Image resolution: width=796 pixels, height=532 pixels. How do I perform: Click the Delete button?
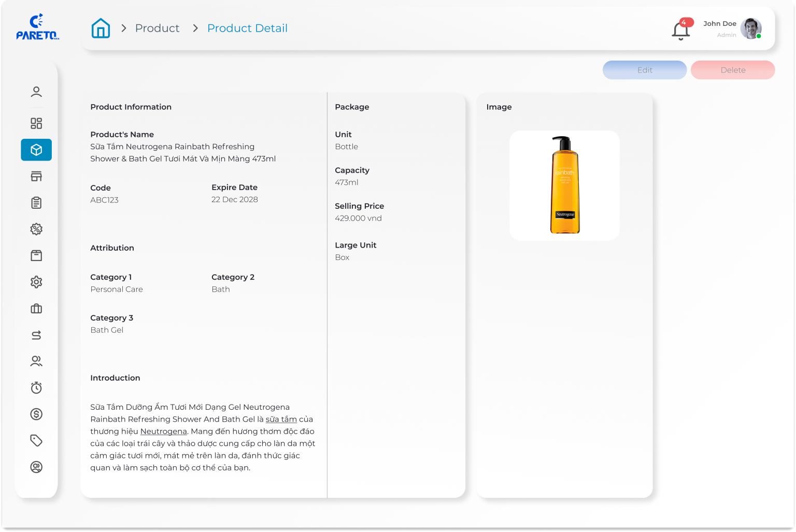click(x=733, y=70)
